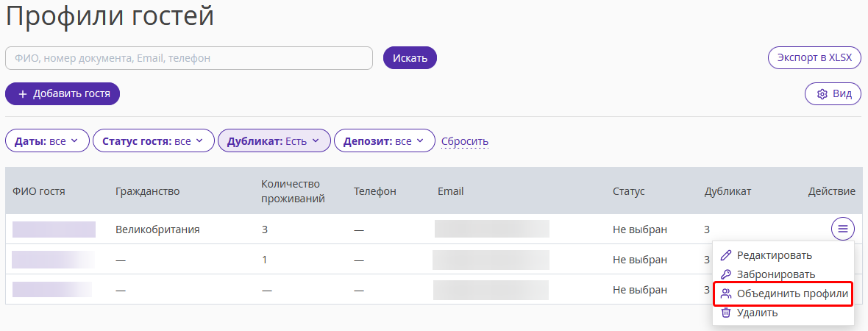Click the key icon beside Забронировать
Screen dimensions: 868x331
726,274
